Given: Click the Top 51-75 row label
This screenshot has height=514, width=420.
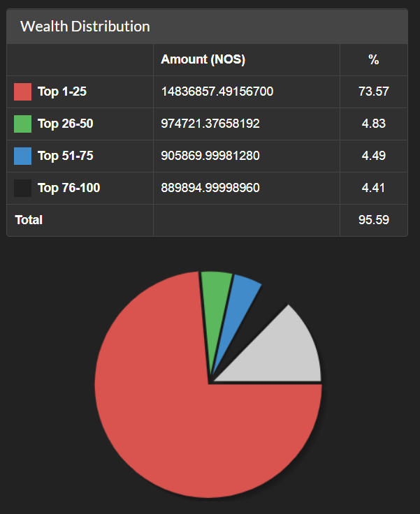Looking at the screenshot, I should (65, 156).
